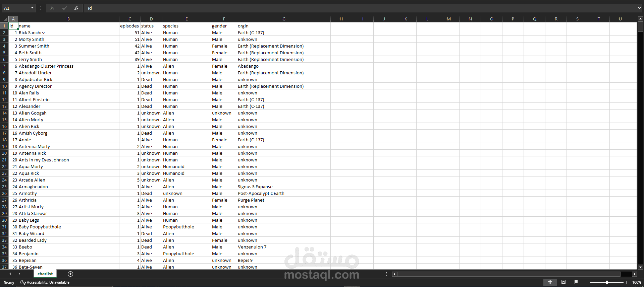The image size is (644, 287).
Task: Click the Enter checkmark icon in formula bar
Action: click(64, 8)
